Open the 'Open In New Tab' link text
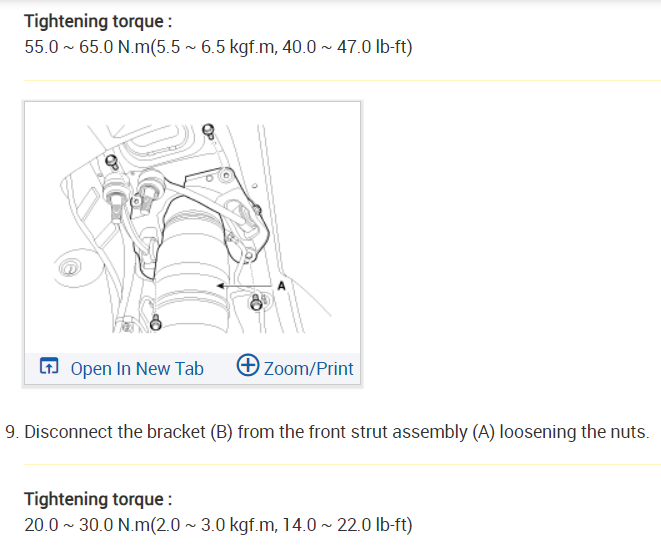Screen dimensions: 661x557 point(137,368)
